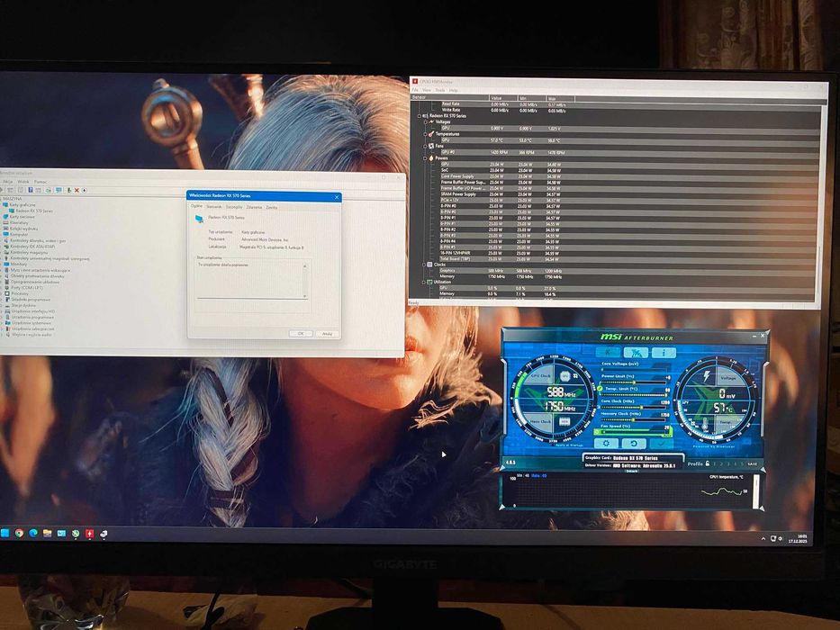Select profile slot 3 in Afterburner
This screenshot has height=630, width=840.
pyautogui.click(x=728, y=463)
